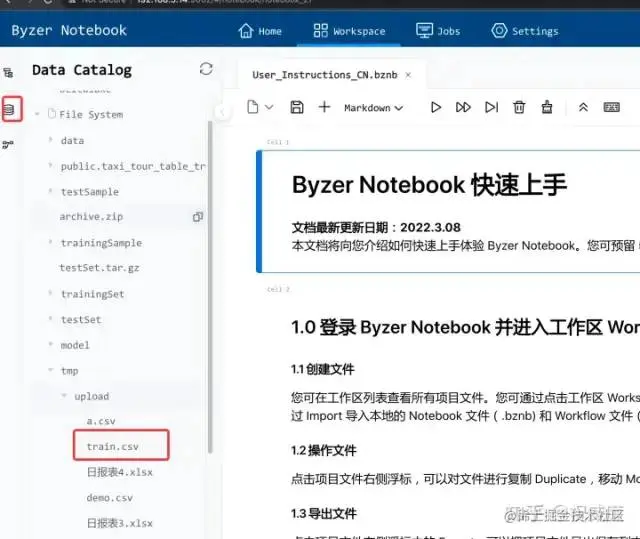Run to next cell icon
This screenshot has width=640, height=539.
(491, 107)
